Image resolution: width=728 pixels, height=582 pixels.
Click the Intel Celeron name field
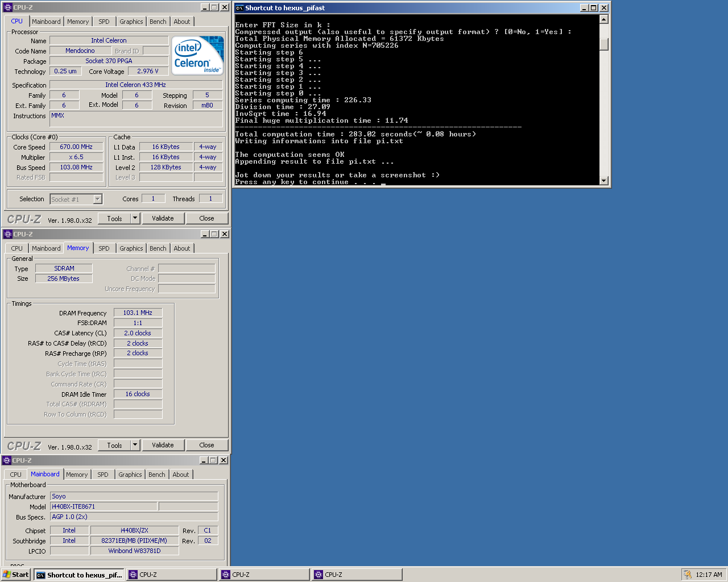[109, 40]
